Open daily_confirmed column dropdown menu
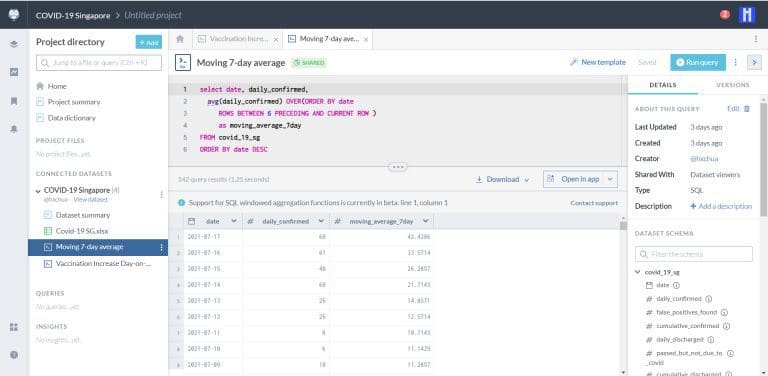Screen dimensions: 768x376 pos(321,221)
